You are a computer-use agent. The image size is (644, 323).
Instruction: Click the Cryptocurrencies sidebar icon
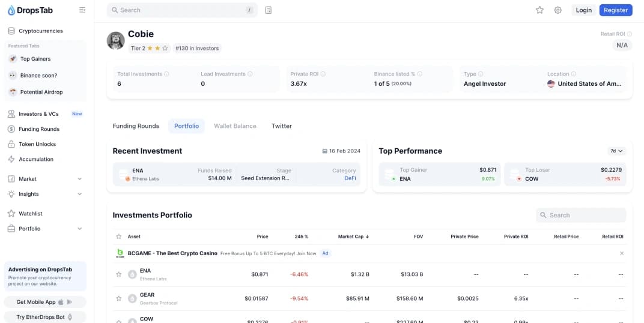pos(11,31)
